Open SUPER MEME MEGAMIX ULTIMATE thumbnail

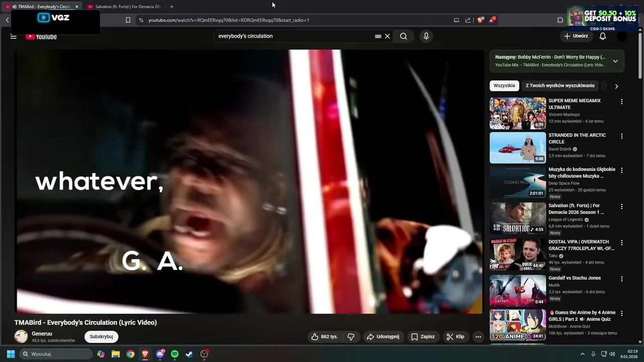(518, 113)
